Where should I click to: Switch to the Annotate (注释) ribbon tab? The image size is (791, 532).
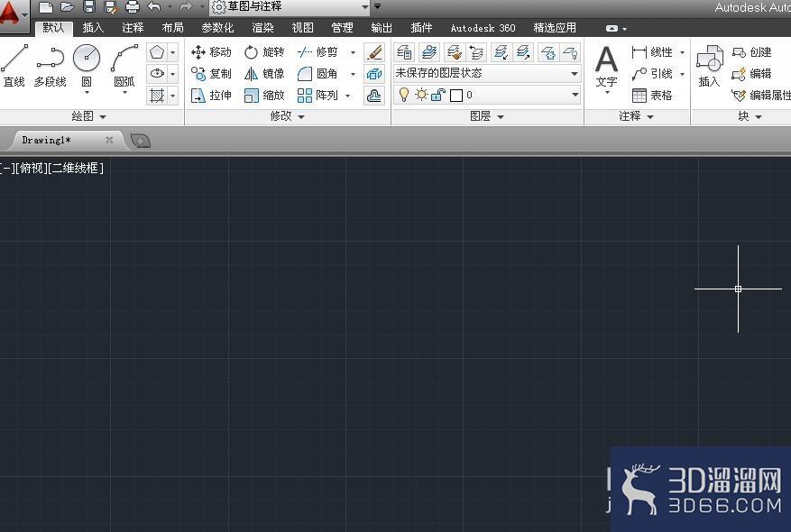click(133, 28)
